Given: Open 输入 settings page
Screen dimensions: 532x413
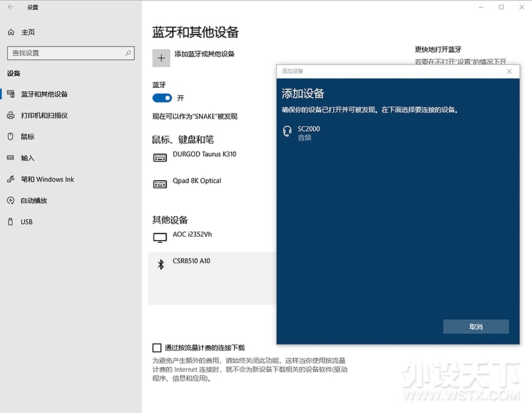Looking at the screenshot, I should 27,158.
